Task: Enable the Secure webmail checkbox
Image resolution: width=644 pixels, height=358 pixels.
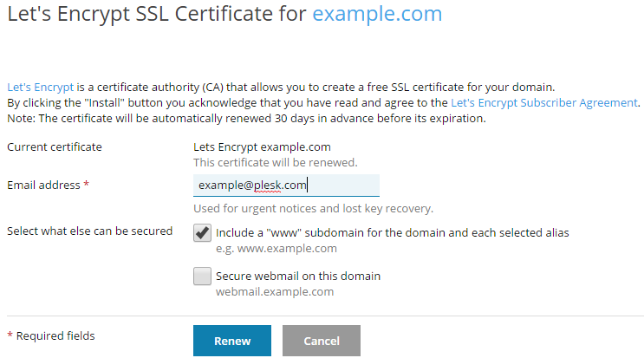Action: pos(202,277)
